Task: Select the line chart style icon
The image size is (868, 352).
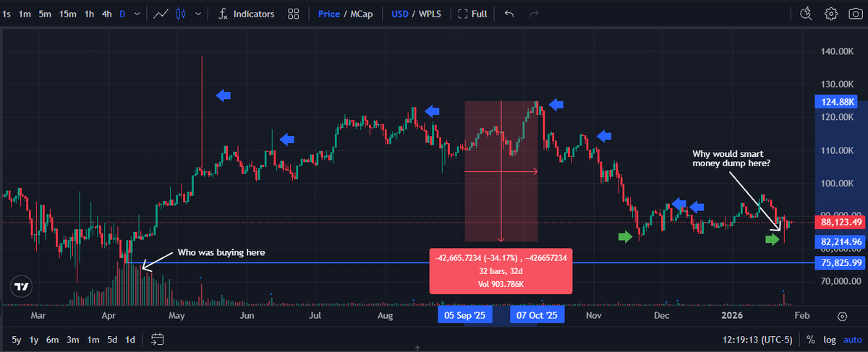Action: point(161,14)
